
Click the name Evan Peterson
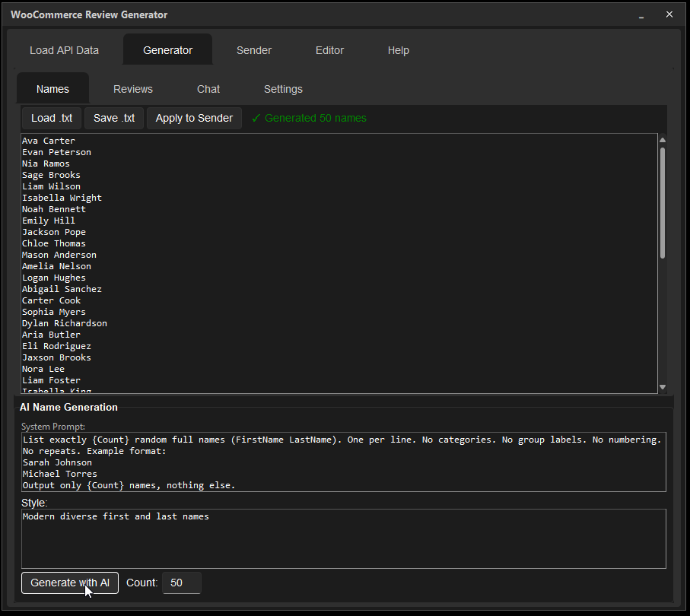point(56,152)
